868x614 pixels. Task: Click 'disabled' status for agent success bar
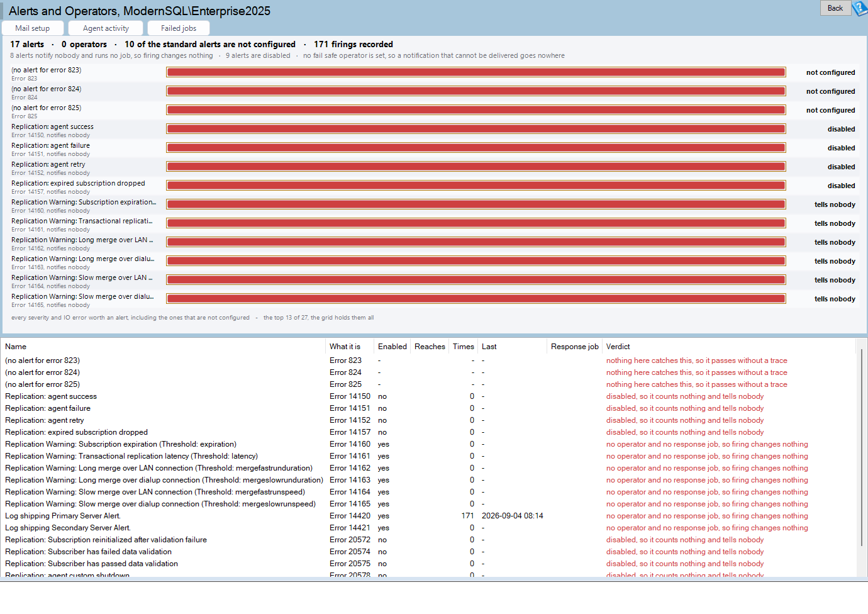[x=841, y=129]
